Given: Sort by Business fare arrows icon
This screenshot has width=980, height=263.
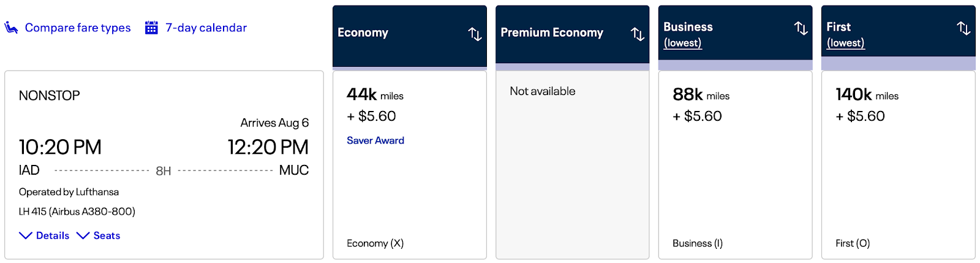Looking at the screenshot, I should coord(801,28).
